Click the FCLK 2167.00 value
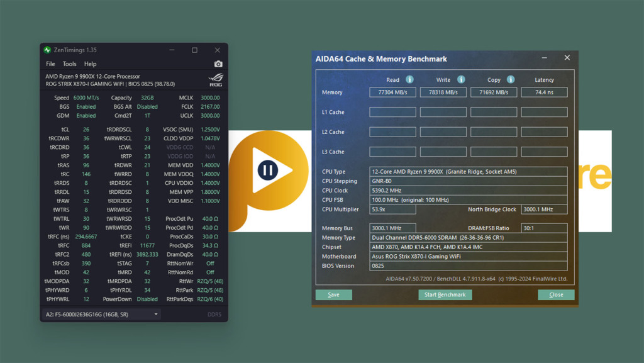Screen dimensions: 644x363 point(210,107)
